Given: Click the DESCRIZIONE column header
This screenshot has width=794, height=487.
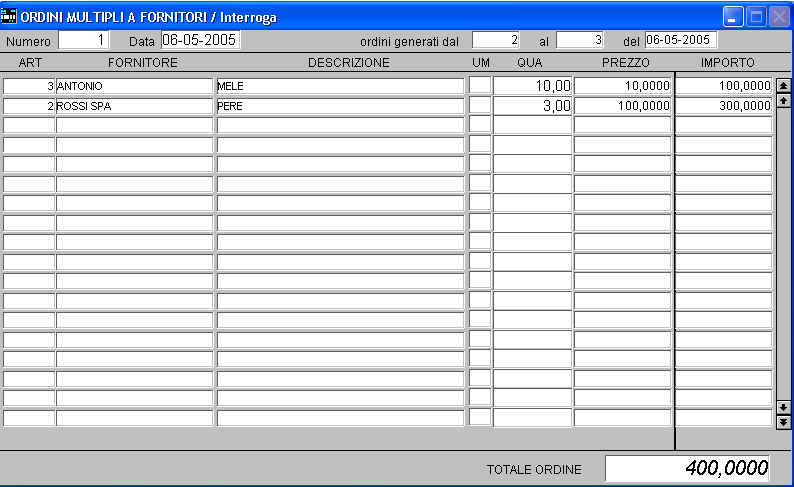Looking at the screenshot, I should coord(349,63).
